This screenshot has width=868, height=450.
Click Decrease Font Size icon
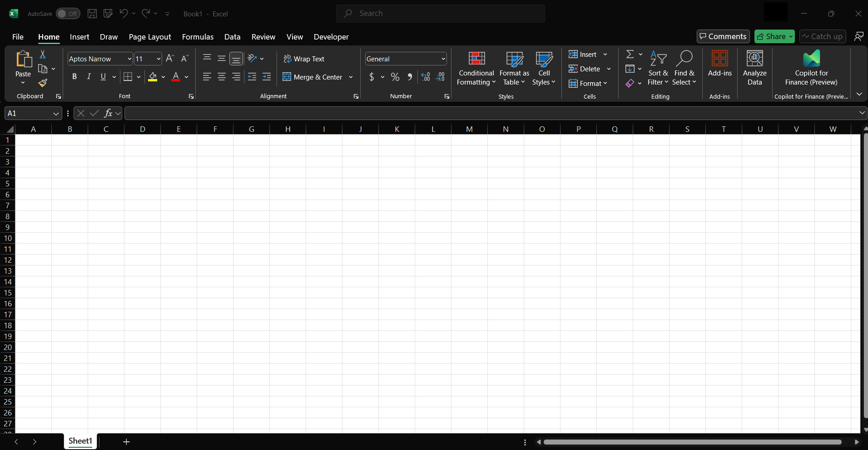click(x=184, y=58)
